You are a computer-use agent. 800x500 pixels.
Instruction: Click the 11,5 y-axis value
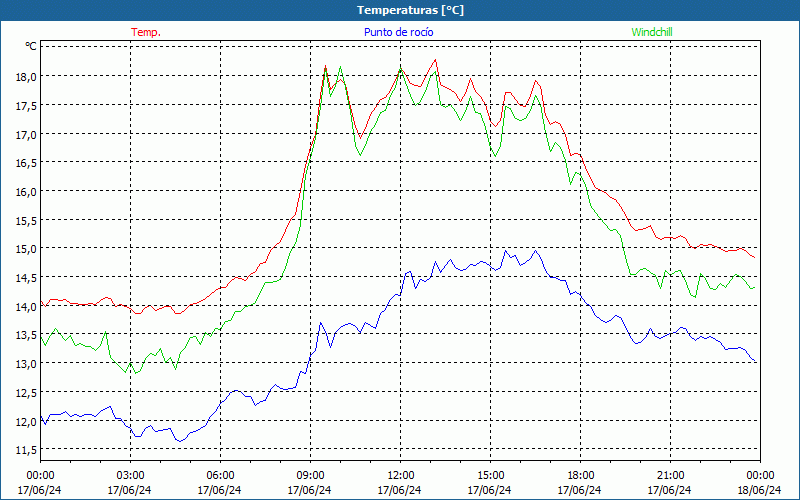coord(28,450)
